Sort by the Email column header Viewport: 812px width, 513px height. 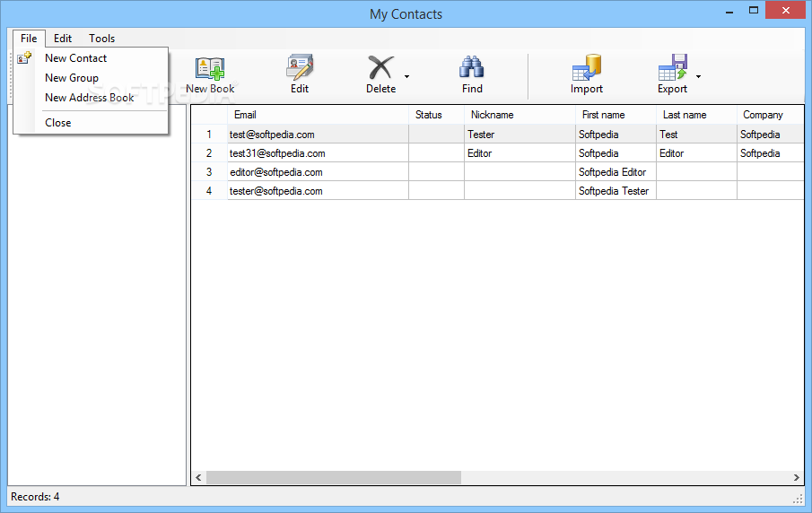click(318, 115)
